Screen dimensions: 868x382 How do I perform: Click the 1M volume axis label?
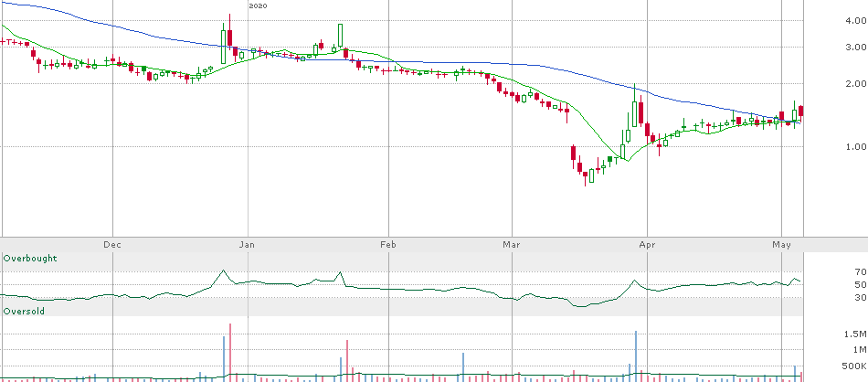point(859,350)
